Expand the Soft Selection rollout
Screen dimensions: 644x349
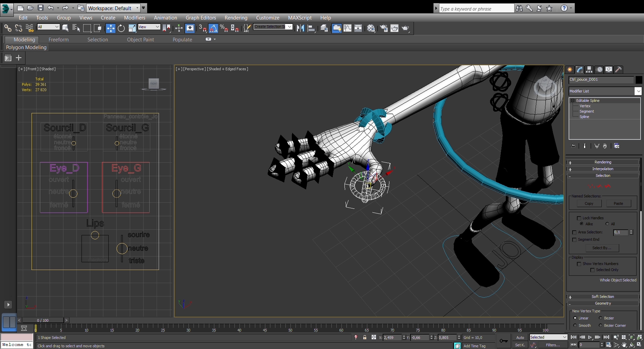tap(603, 297)
